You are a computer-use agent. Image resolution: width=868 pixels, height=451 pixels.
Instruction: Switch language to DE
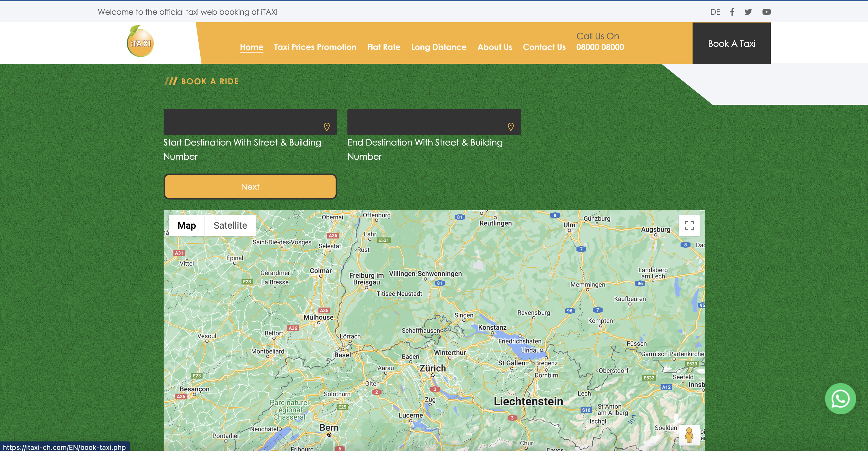715,12
